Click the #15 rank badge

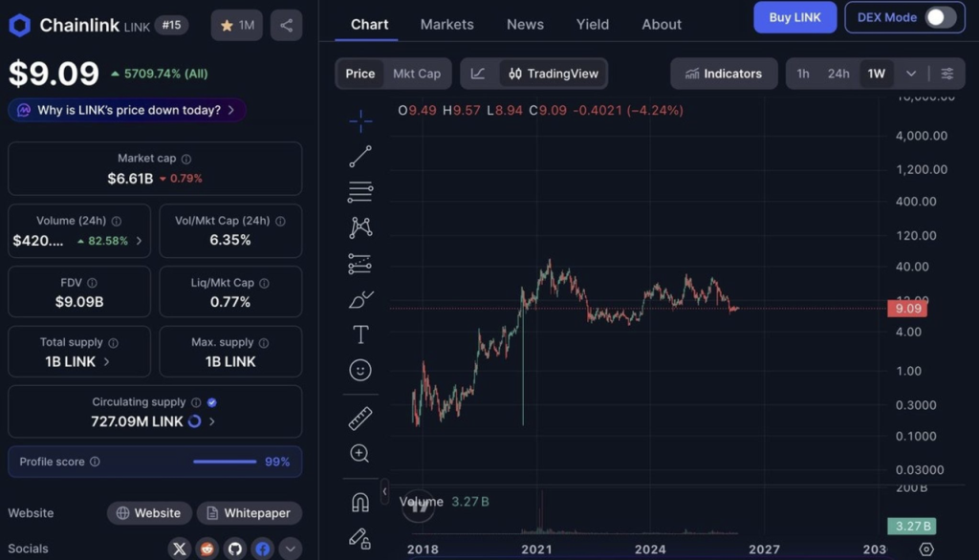[172, 25]
